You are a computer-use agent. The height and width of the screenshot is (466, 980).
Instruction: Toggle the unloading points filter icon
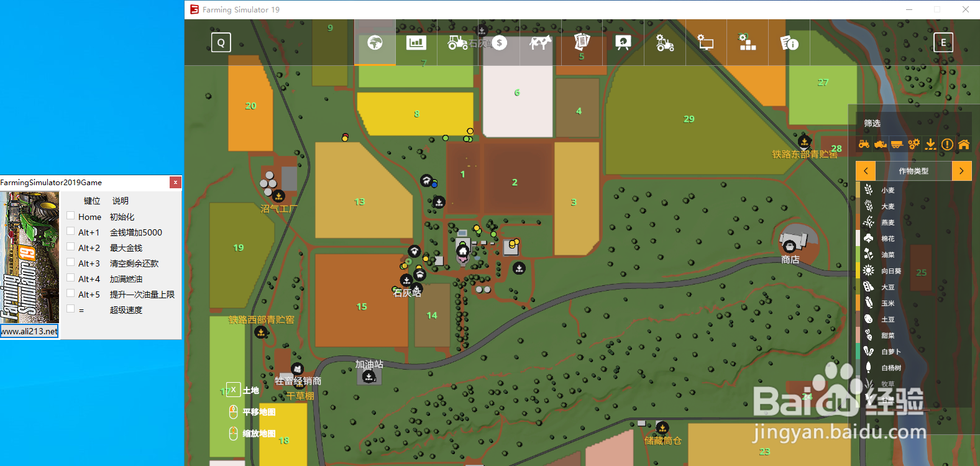coord(930,144)
